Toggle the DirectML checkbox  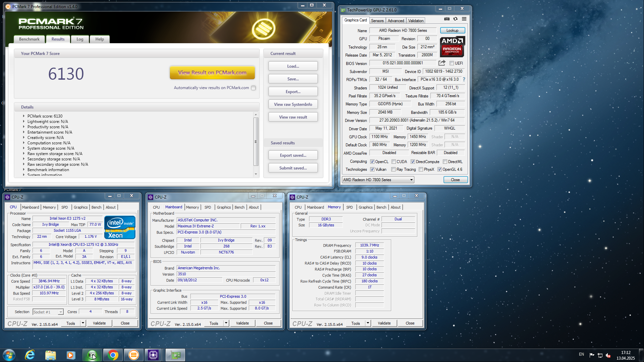445,161
